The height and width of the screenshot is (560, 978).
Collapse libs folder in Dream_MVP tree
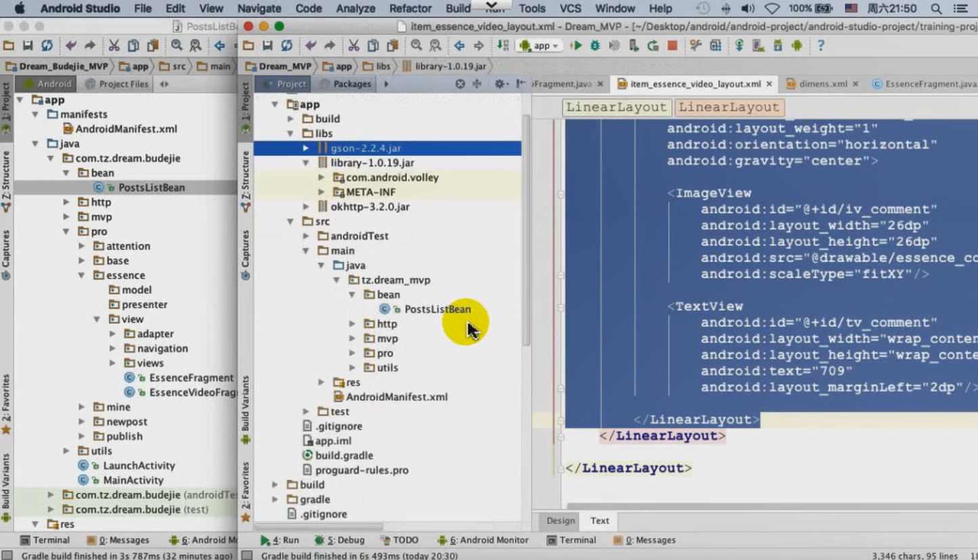[291, 133]
